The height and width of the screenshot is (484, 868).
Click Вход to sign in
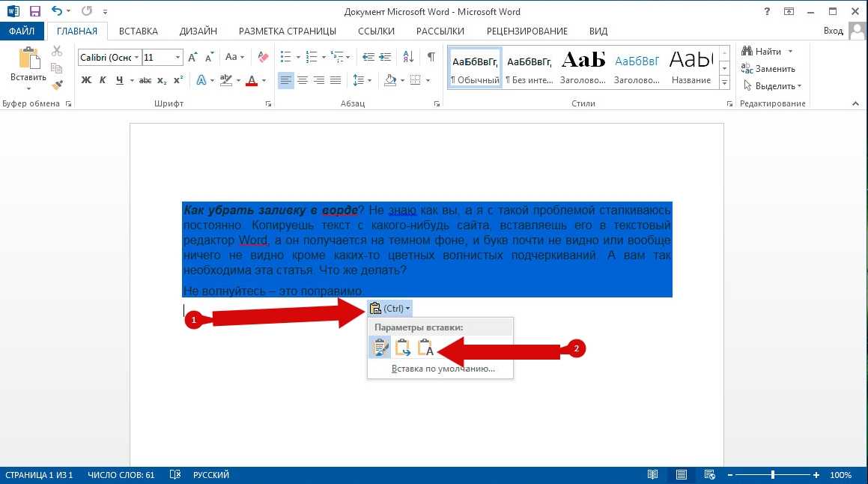tap(833, 31)
